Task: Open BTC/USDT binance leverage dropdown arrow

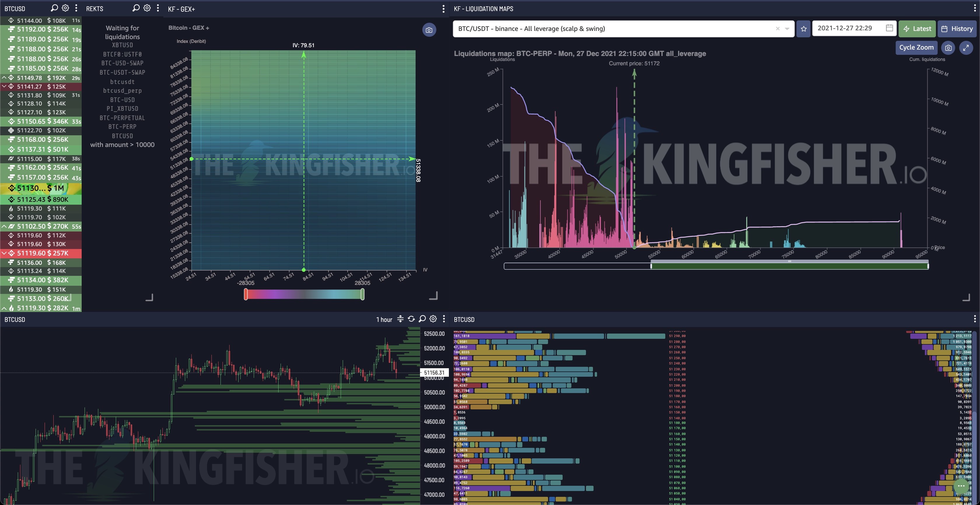Action: (x=787, y=29)
